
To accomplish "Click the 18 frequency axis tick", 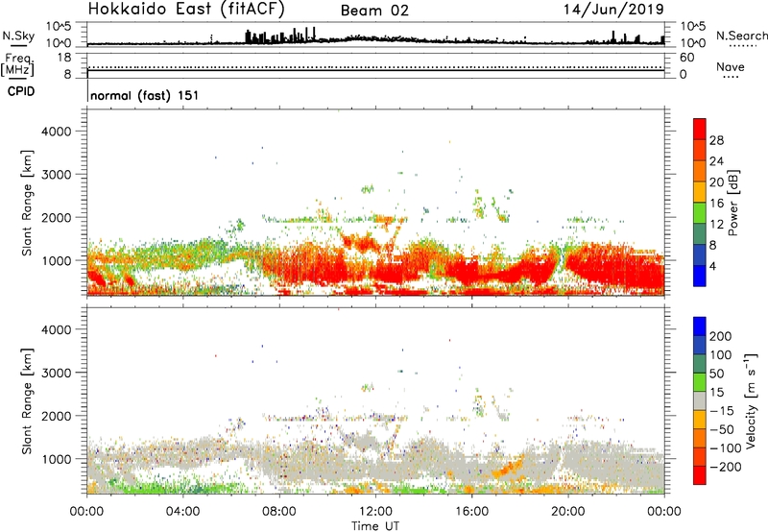I will [64, 58].
